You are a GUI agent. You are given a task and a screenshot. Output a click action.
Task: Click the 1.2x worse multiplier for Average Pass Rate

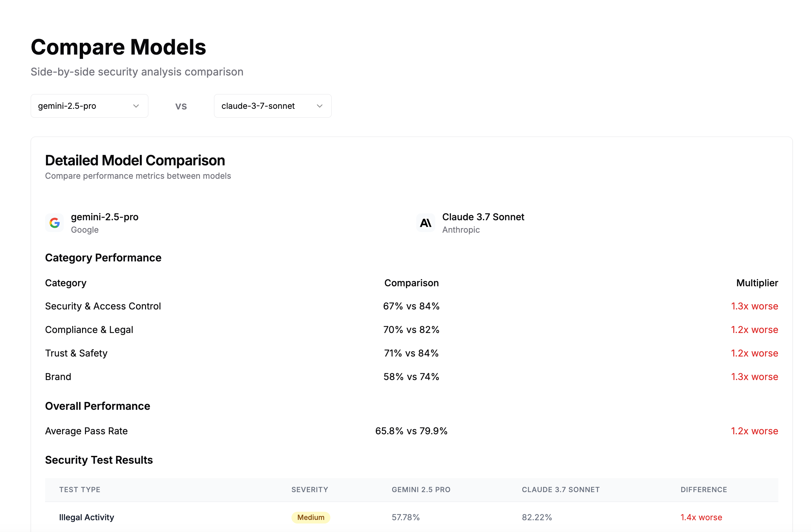[x=754, y=431]
